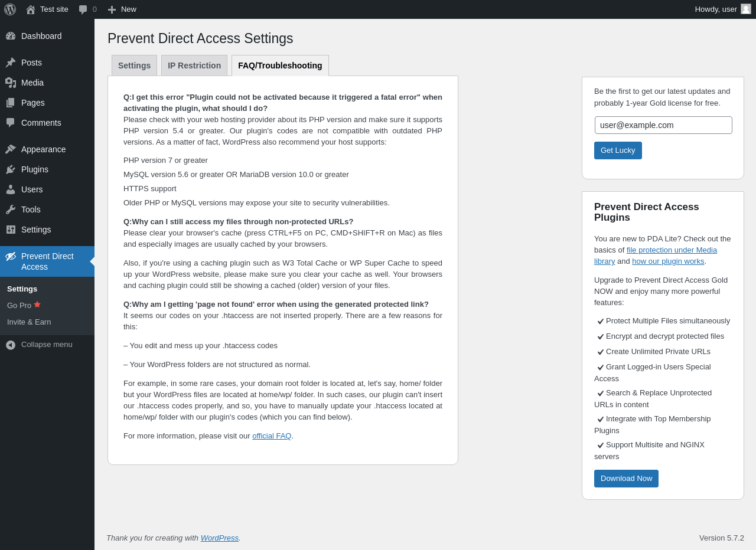Click the user avatar in admin bar
Image resolution: width=756 pixels, height=550 pixels.
pyautogui.click(x=746, y=9)
